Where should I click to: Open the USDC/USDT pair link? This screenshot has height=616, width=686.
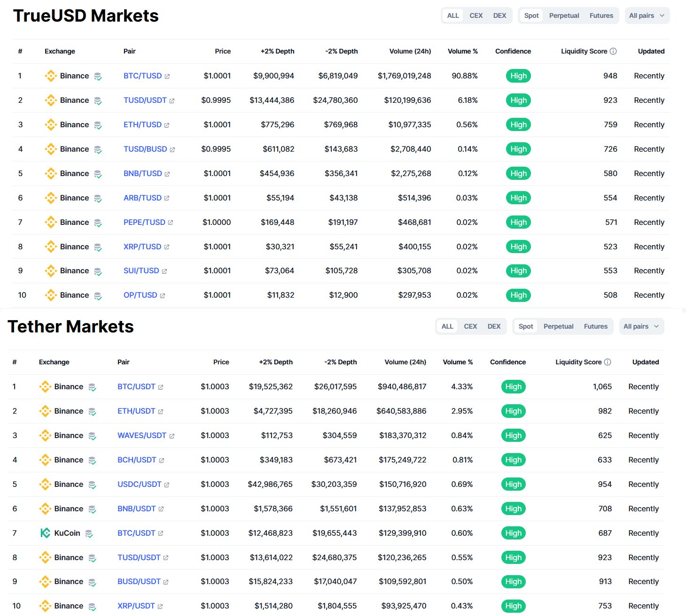pyautogui.click(x=140, y=485)
